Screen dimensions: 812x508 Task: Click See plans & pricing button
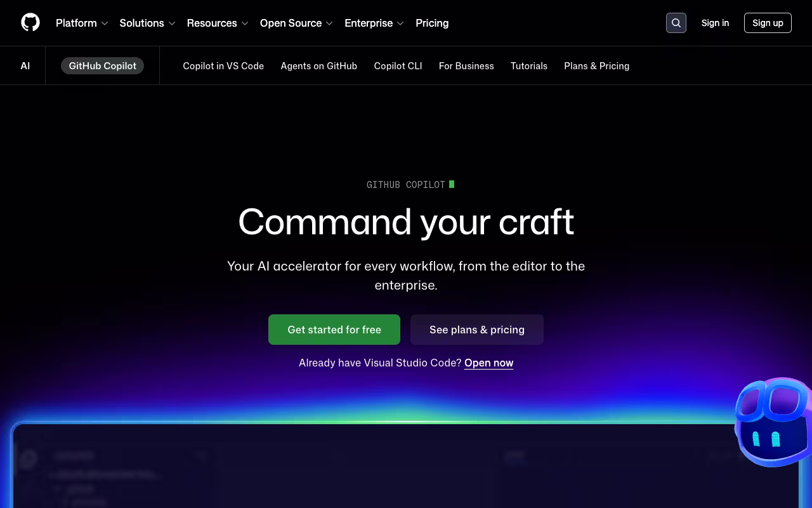pos(477,330)
